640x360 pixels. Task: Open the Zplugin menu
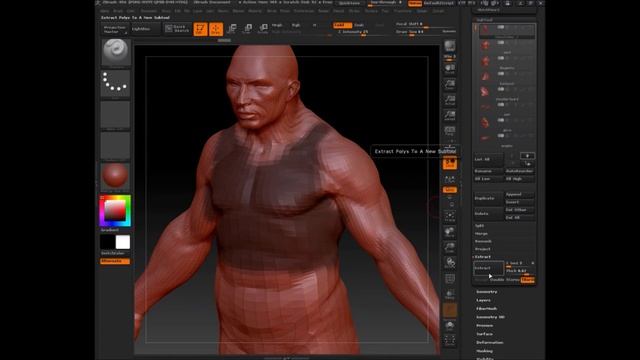tap(422, 11)
